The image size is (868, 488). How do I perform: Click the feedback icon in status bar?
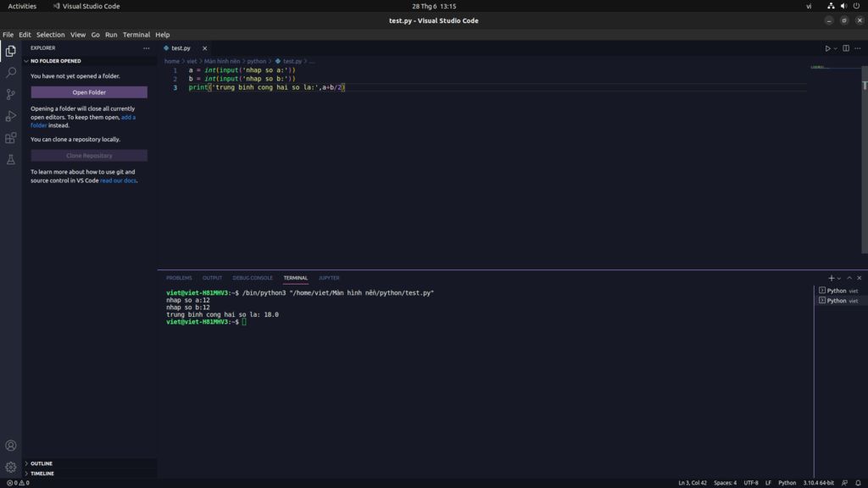click(845, 483)
